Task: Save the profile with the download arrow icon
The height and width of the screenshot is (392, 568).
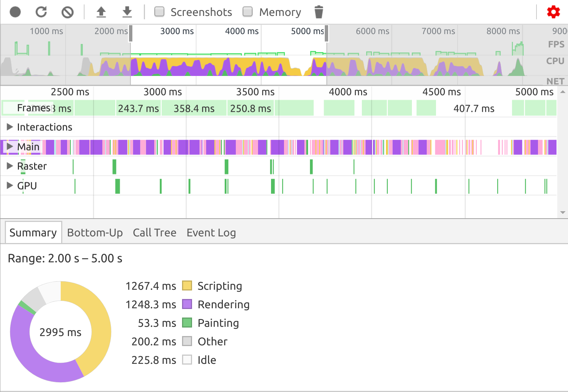Action: coord(127,12)
